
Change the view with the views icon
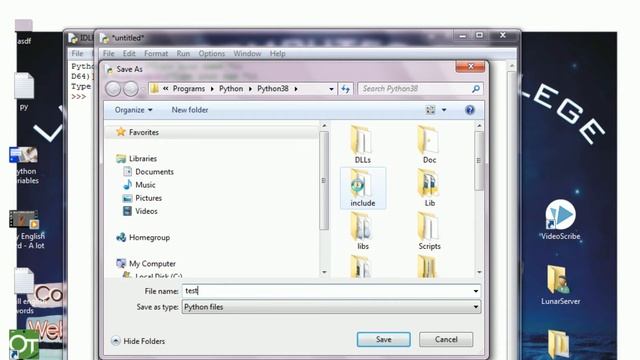click(x=430, y=110)
